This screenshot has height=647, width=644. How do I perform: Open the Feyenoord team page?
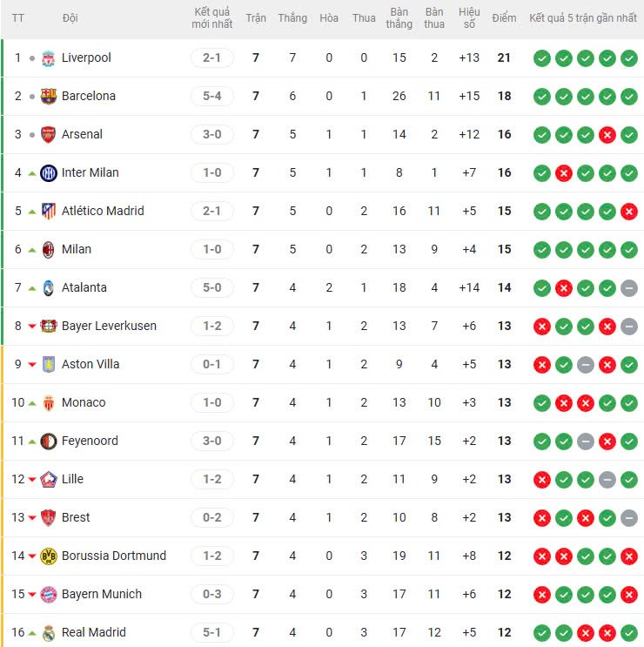point(90,441)
